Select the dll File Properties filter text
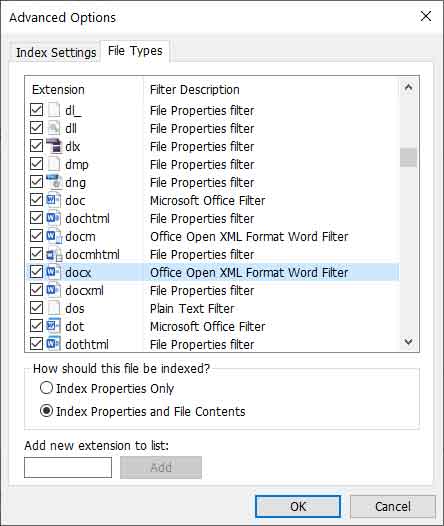 202,128
